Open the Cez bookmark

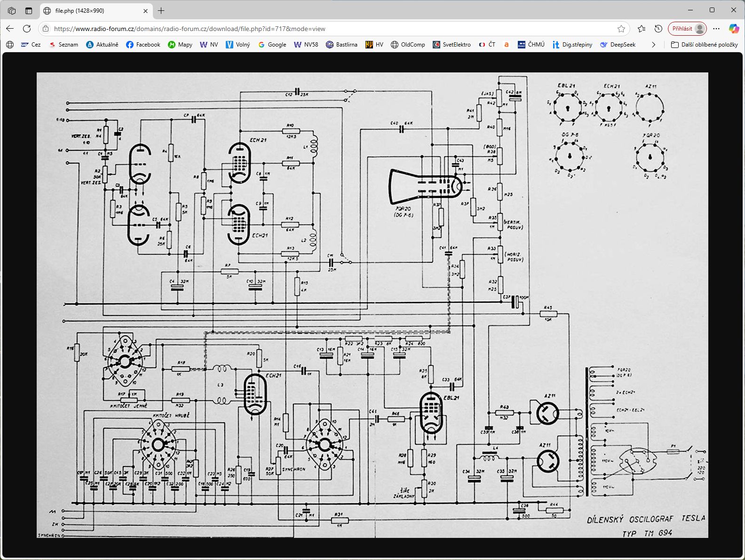(x=31, y=45)
